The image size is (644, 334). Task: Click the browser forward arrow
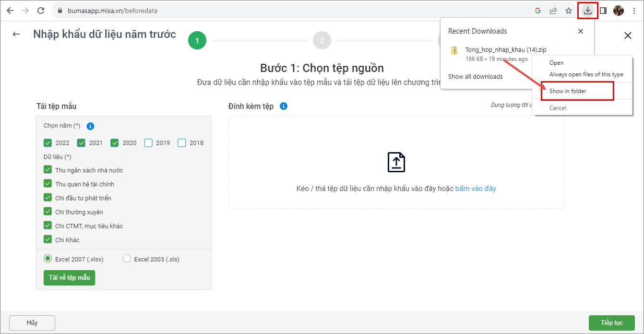(25, 11)
